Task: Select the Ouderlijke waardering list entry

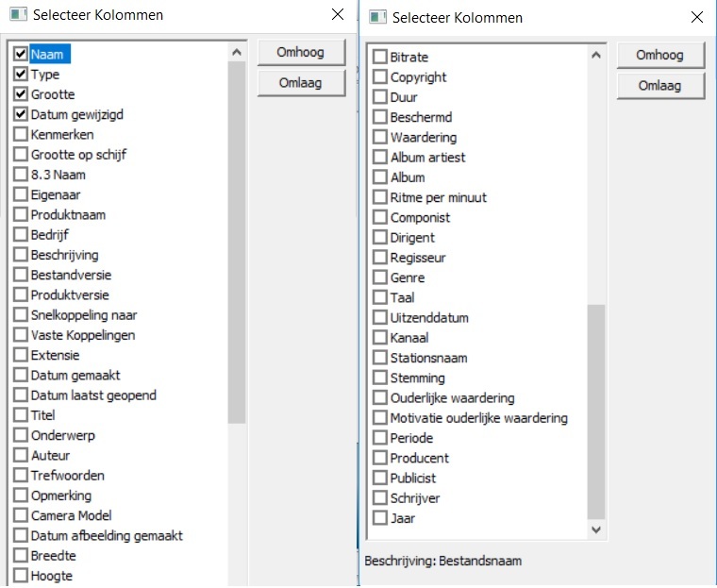Action: 452,398
